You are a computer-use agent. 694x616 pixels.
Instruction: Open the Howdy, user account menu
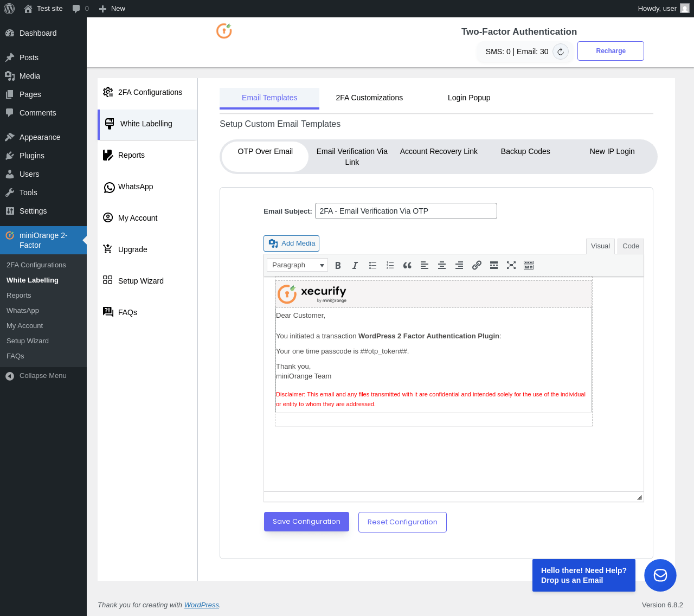[x=664, y=9]
